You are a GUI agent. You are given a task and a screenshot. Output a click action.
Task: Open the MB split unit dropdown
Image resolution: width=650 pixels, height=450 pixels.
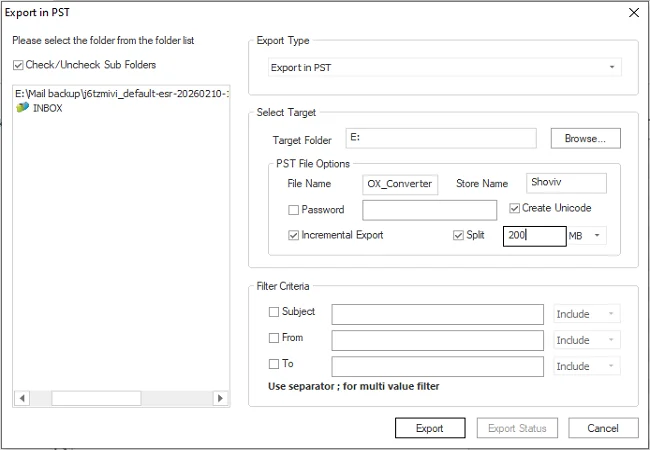(587, 235)
